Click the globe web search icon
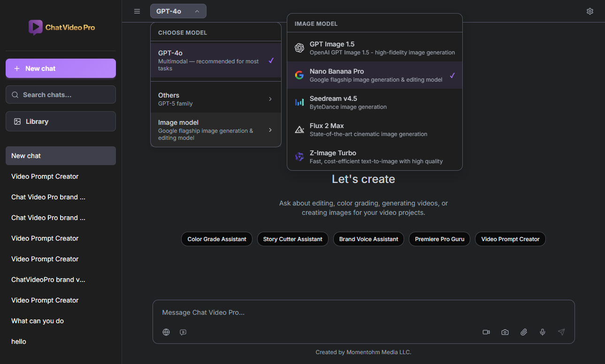This screenshot has width=605, height=364. pyautogui.click(x=166, y=332)
